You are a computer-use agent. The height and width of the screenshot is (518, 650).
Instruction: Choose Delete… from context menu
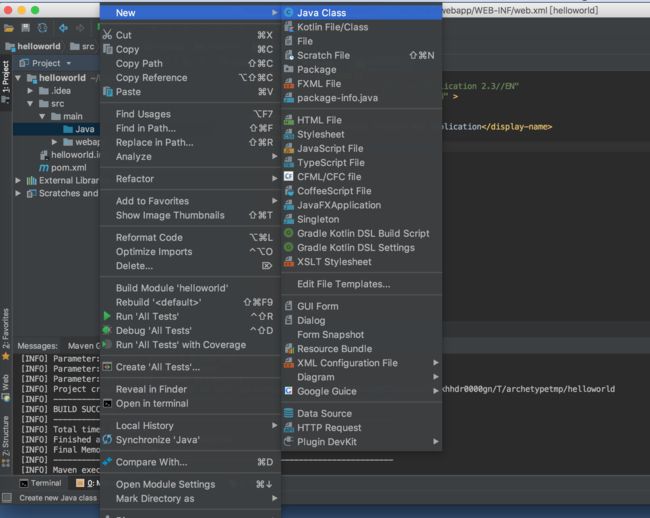pos(190,266)
